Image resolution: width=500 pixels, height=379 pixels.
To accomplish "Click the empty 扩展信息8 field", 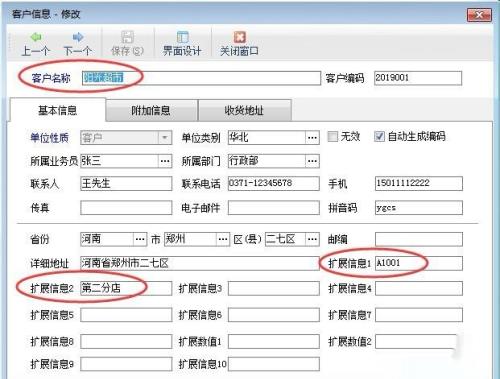I will (x=126, y=342).
